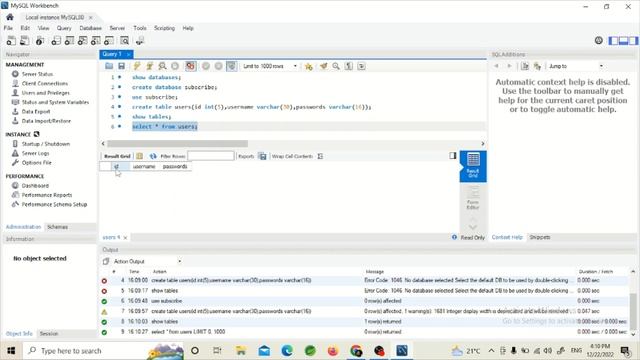This screenshot has height=360, width=640.
Task: Open Data Import/Restore
Action: point(46,121)
